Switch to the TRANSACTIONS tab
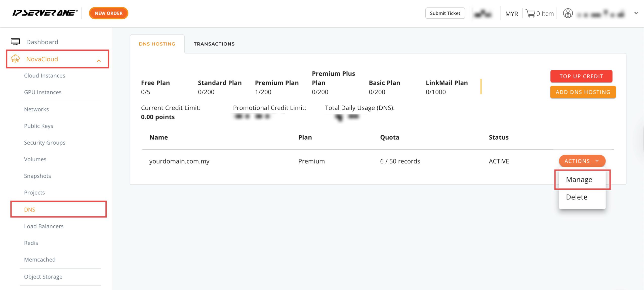Image resolution: width=644 pixels, height=290 pixels. tap(214, 44)
